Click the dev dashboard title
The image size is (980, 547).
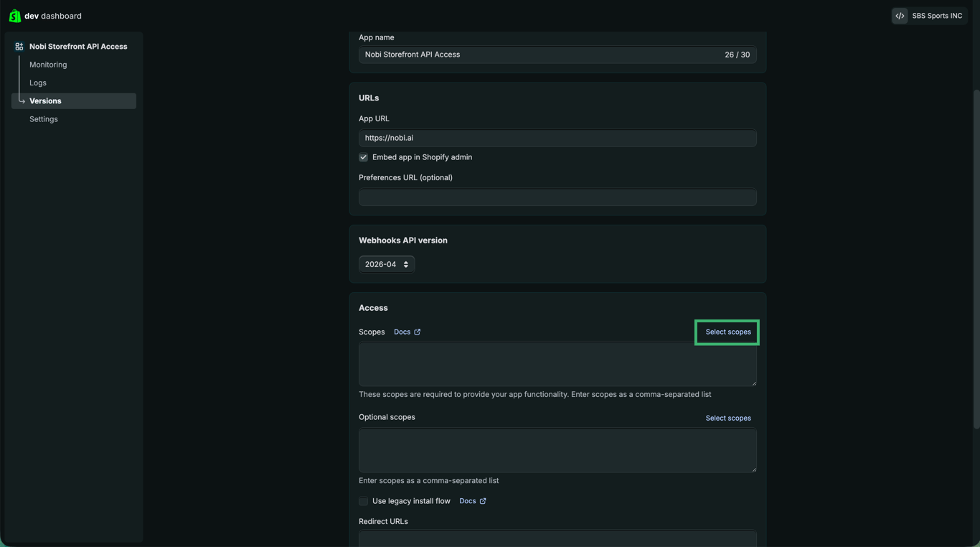point(53,16)
